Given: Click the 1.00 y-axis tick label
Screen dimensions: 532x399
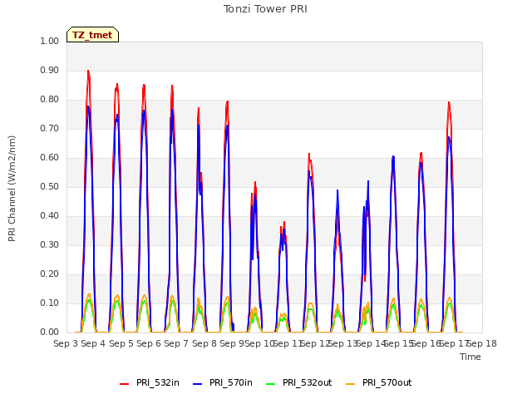Looking at the screenshot, I should point(50,41).
